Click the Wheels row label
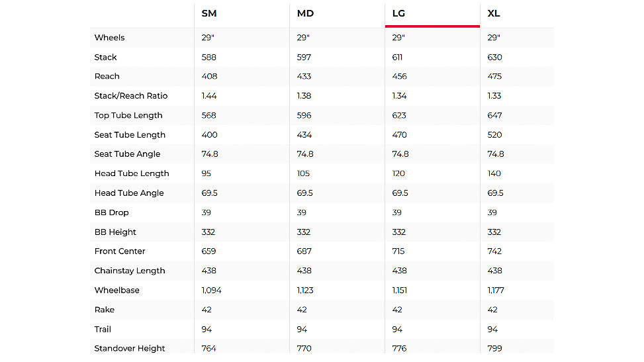 [109, 38]
